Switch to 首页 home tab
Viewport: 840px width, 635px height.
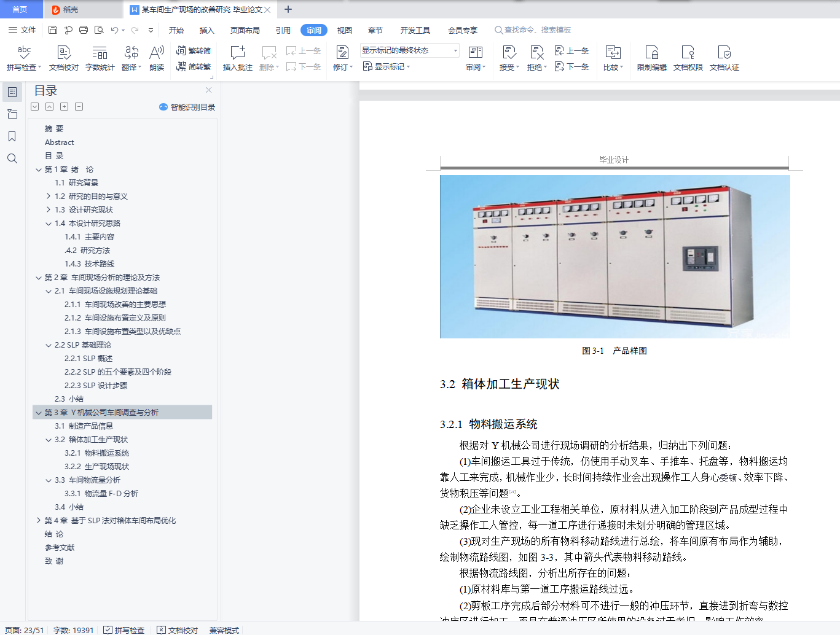(x=20, y=9)
